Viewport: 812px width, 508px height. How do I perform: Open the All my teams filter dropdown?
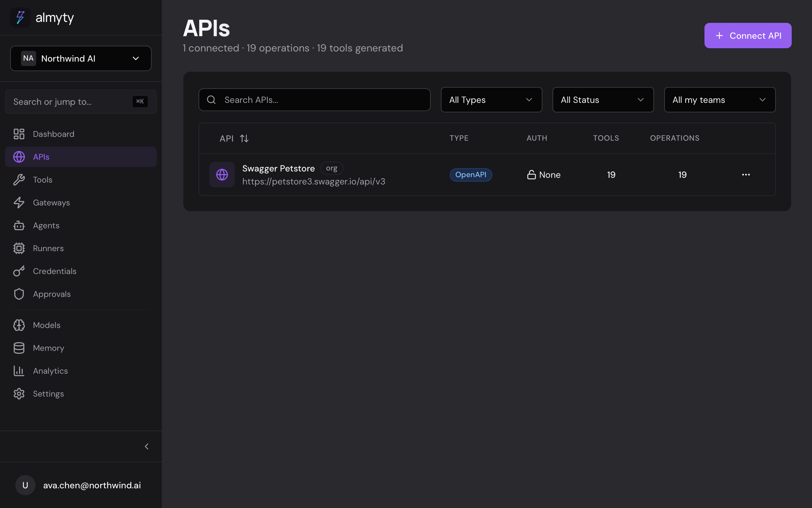pos(720,100)
